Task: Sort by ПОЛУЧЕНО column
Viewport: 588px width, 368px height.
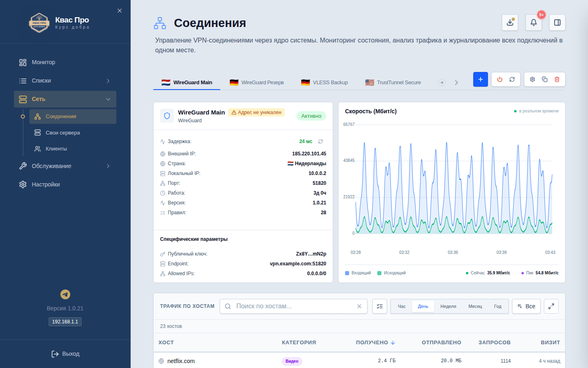Action: (375, 343)
